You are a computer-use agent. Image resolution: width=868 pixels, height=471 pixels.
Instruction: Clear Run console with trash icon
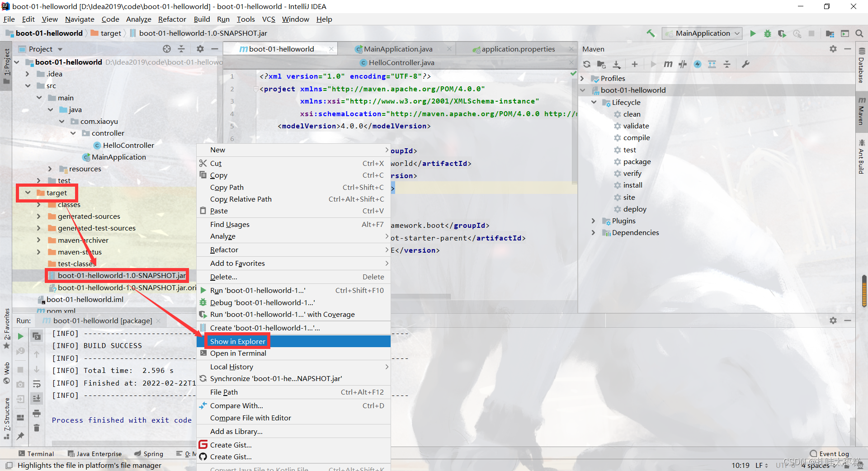pyautogui.click(x=37, y=428)
